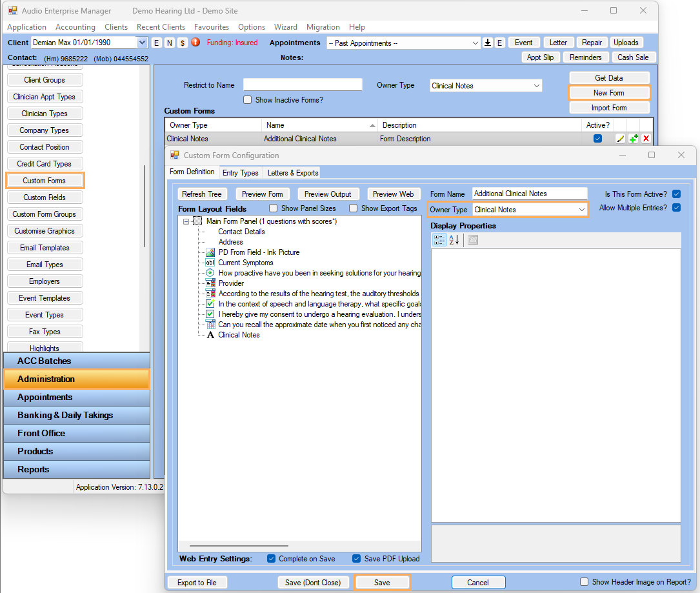
Task: Sort Display Properties alphabetically with A-Z icon
Action: [452, 239]
